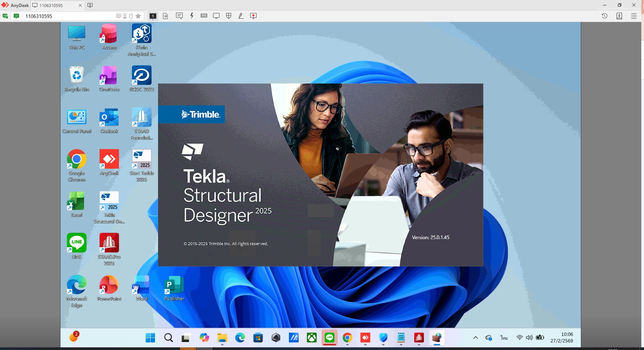Expand hidden system tray icons
This screenshot has height=350, width=644.
[476, 338]
